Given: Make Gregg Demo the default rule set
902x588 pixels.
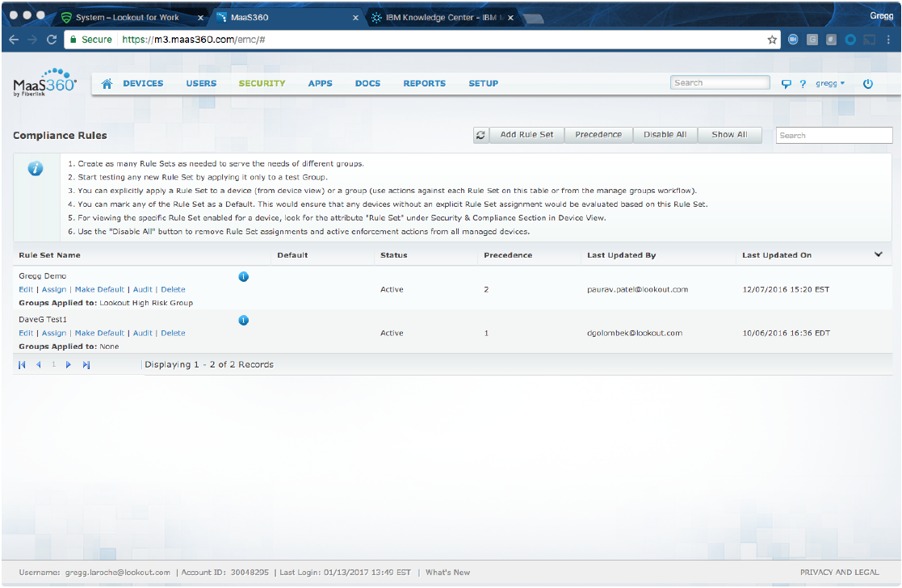Looking at the screenshot, I should point(99,289).
